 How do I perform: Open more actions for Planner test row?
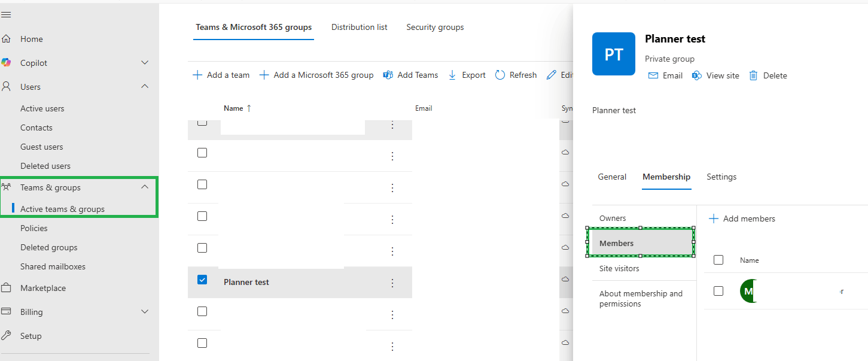pyautogui.click(x=392, y=283)
